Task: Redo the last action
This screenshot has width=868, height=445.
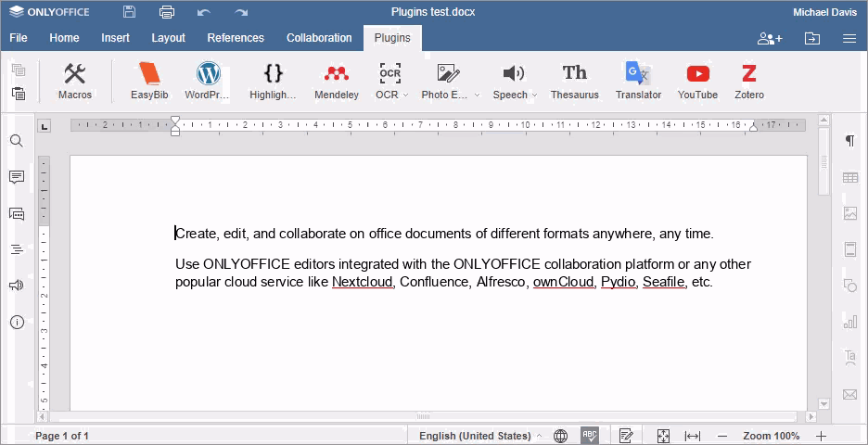Action: pyautogui.click(x=241, y=12)
